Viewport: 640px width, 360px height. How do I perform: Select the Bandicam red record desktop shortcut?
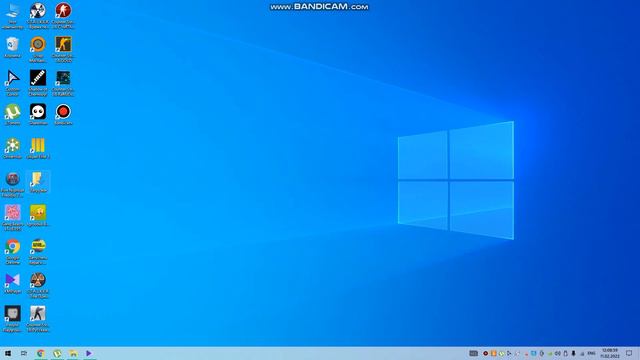[x=63, y=114]
